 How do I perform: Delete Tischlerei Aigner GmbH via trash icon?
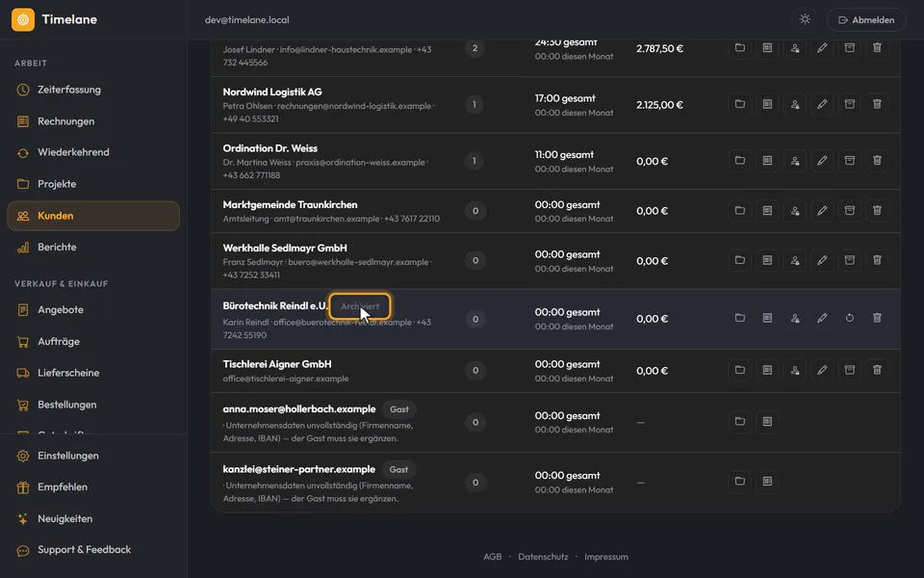877,370
